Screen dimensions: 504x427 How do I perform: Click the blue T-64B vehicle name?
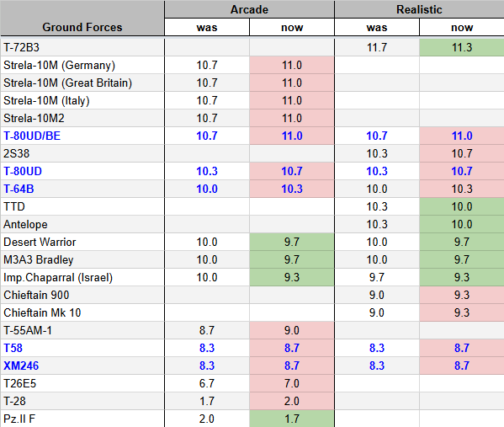click(19, 189)
